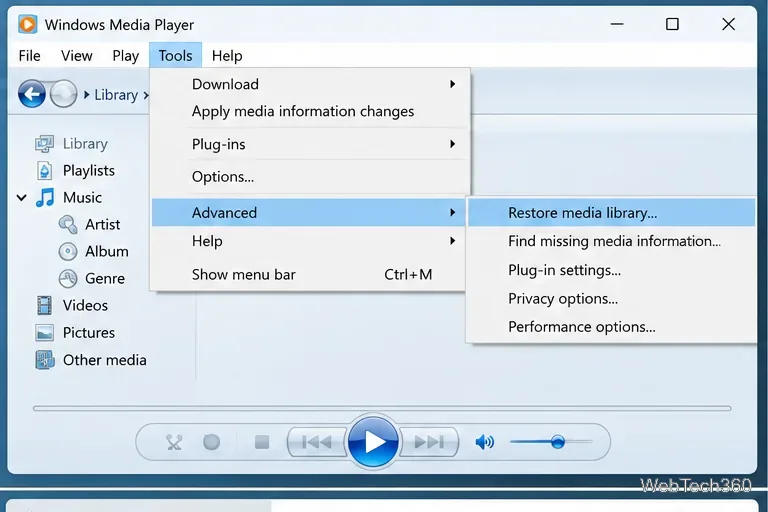
Task: Click the greyed forward navigation button
Action: point(63,94)
